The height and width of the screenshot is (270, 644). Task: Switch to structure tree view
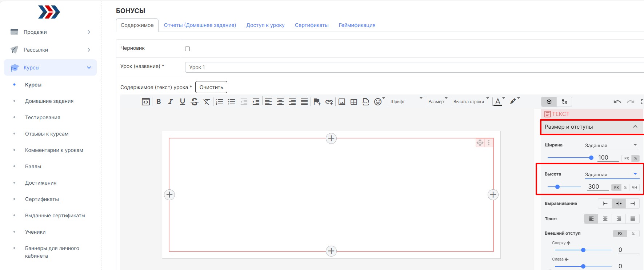click(564, 102)
